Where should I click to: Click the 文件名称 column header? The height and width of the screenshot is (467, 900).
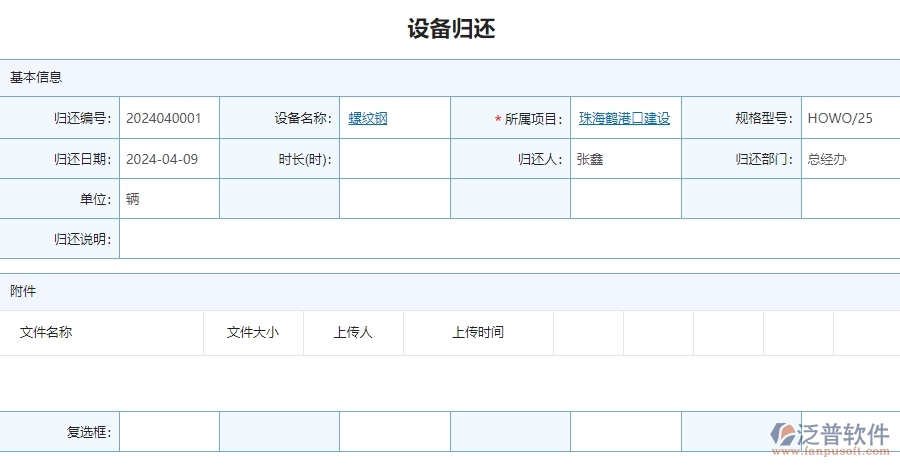[46, 332]
